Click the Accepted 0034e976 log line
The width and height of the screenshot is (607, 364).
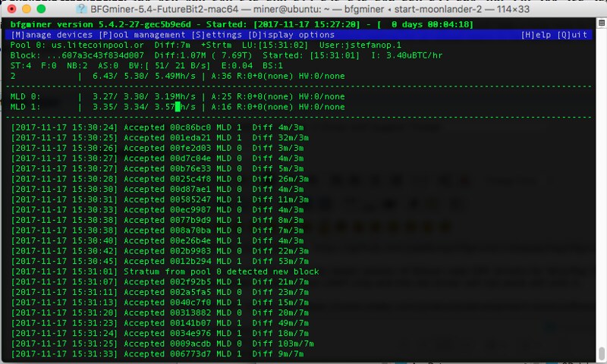tap(159, 334)
